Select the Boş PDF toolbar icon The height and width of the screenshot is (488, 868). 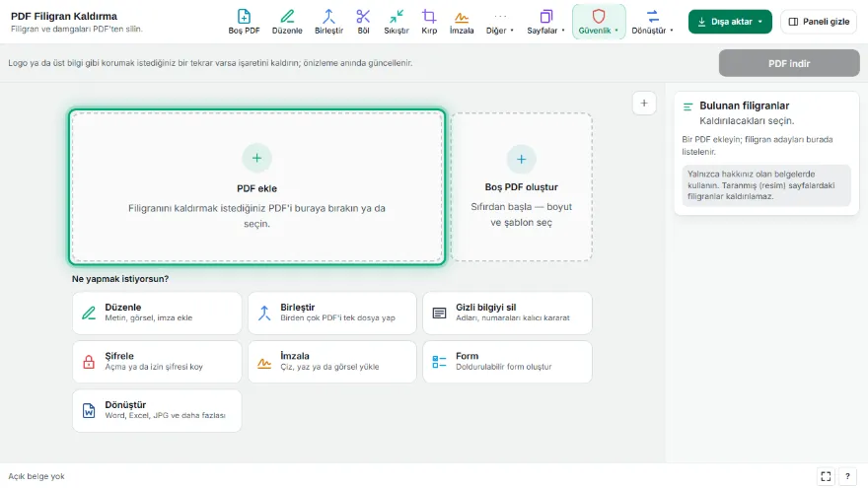[245, 22]
